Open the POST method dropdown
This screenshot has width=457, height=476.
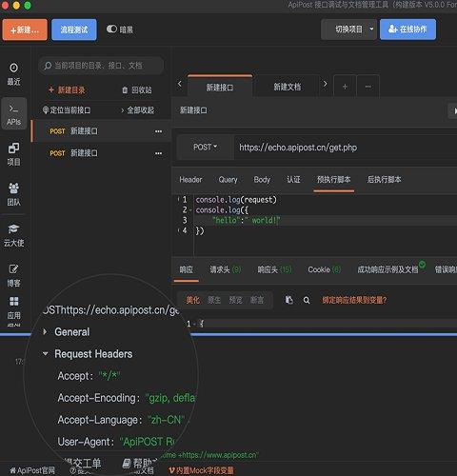tap(205, 148)
